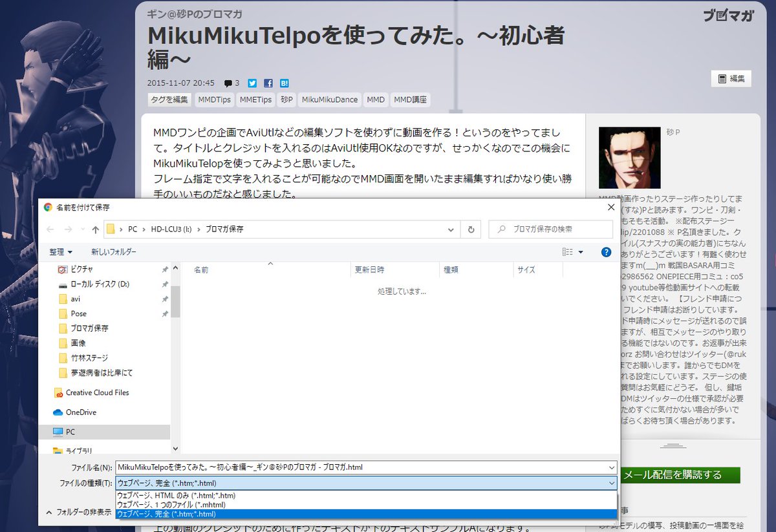Click the タグを編集 button
The height and width of the screenshot is (532, 776).
tap(169, 100)
